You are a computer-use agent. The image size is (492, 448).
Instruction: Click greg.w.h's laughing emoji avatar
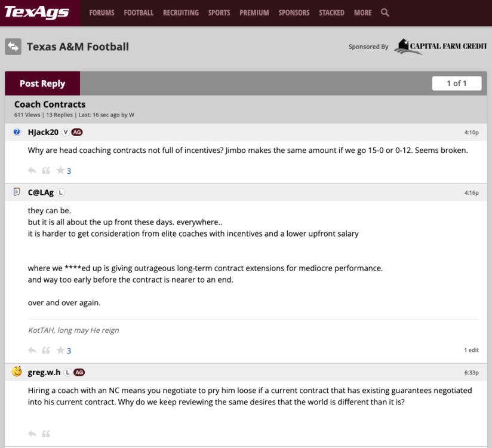[17, 371]
